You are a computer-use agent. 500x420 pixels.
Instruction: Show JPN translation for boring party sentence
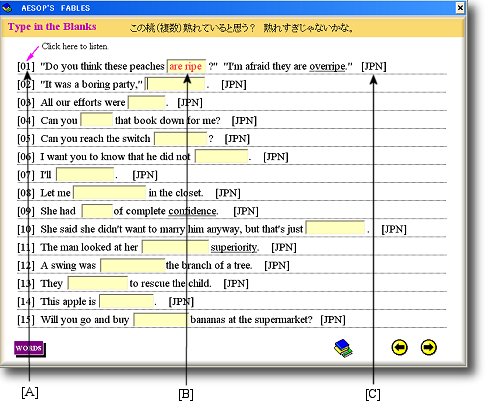pyautogui.click(x=234, y=85)
